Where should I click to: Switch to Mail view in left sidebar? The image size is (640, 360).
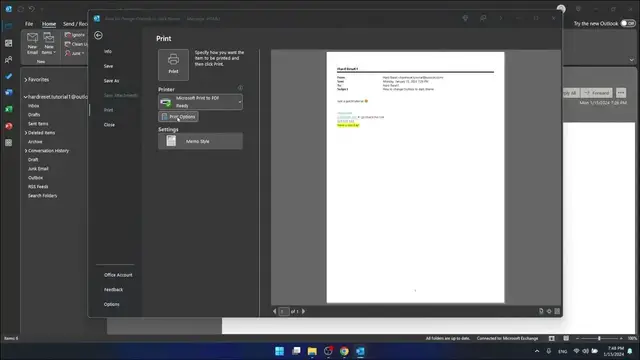point(9,26)
